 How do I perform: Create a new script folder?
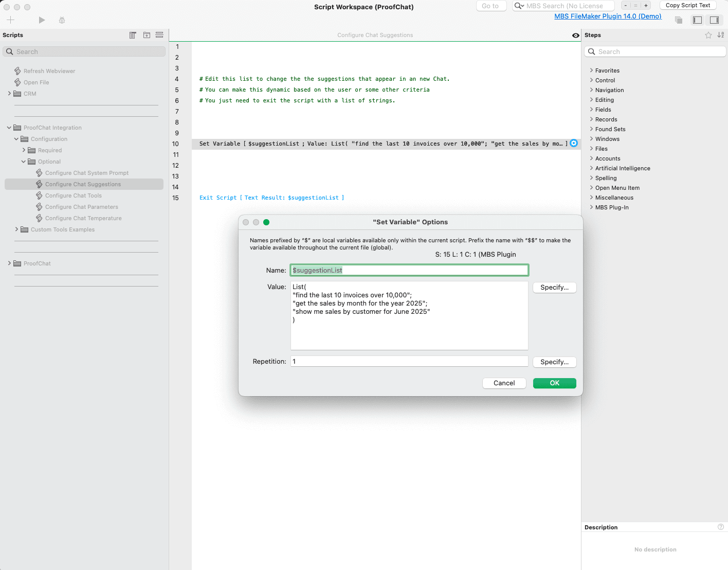point(147,35)
